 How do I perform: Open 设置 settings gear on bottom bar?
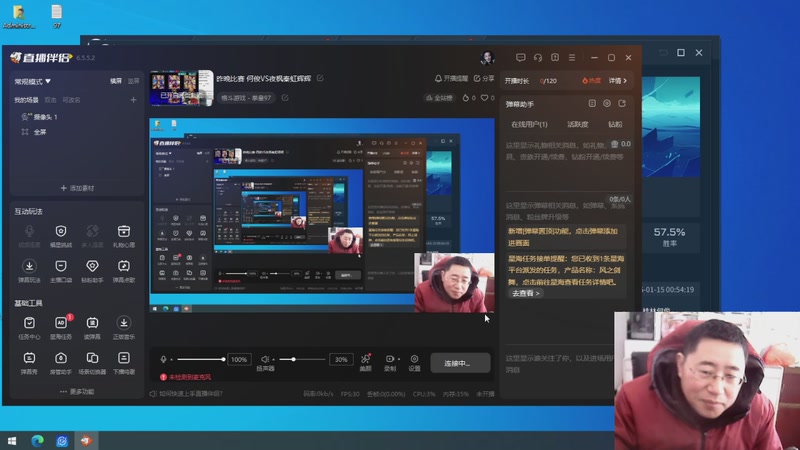click(414, 362)
